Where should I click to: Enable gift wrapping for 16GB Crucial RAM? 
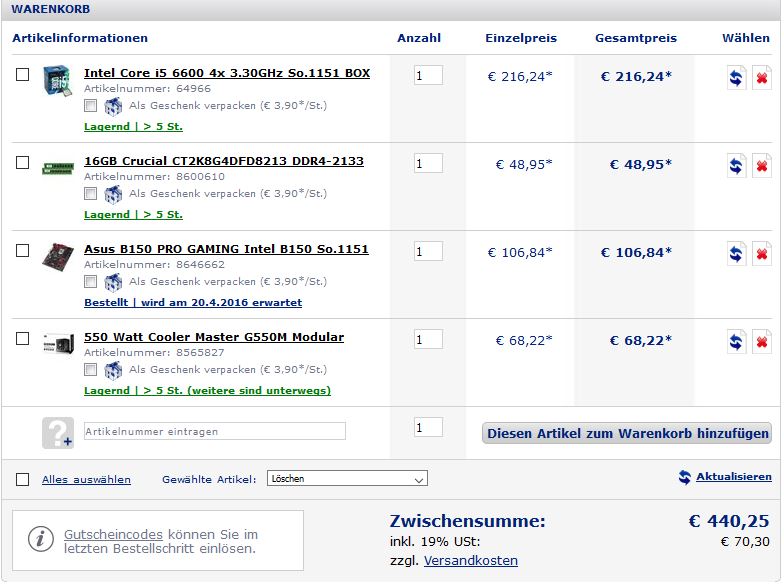pos(91,194)
